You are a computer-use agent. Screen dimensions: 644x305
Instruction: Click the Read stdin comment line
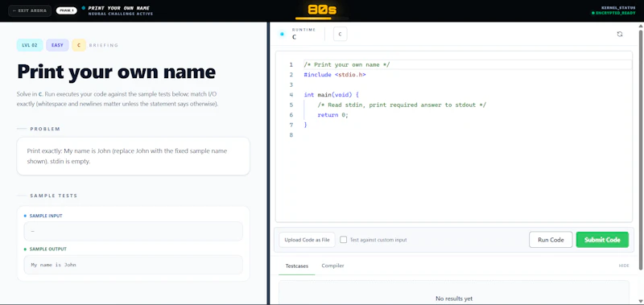point(402,105)
